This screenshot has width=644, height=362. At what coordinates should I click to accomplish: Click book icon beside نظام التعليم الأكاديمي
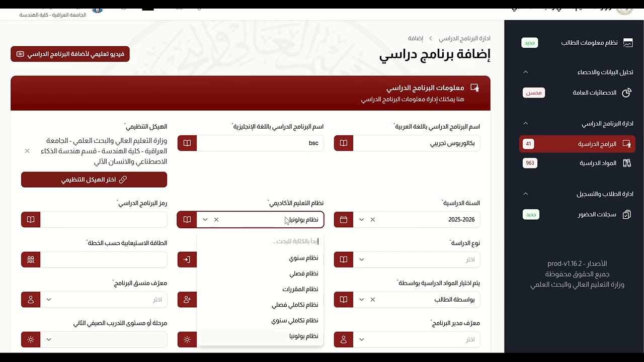[x=187, y=220]
